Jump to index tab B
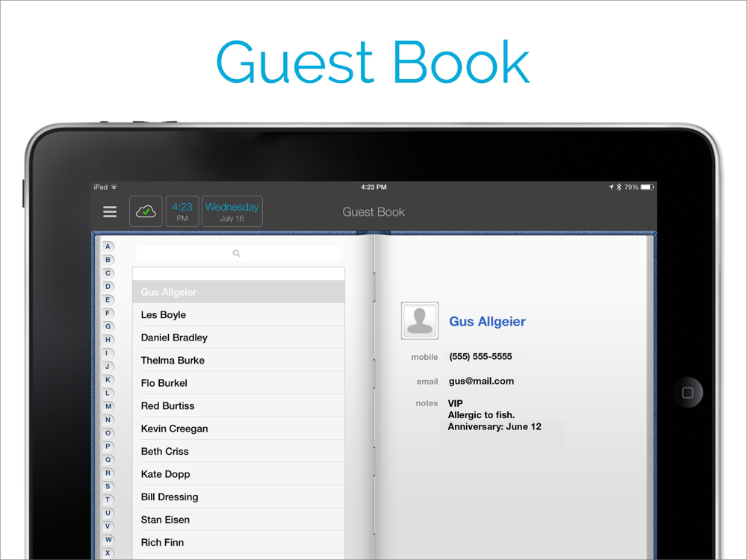 108,260
